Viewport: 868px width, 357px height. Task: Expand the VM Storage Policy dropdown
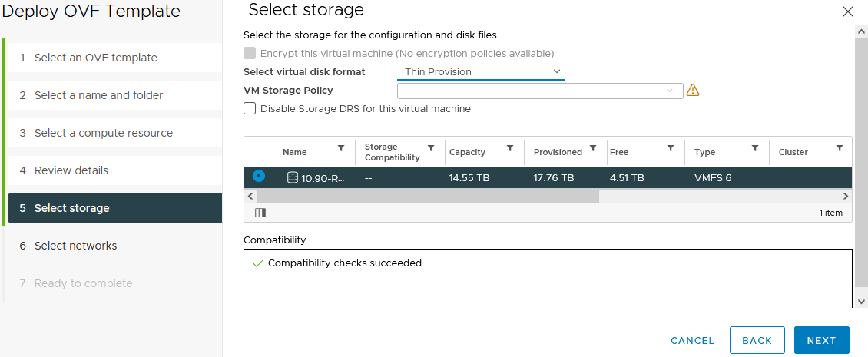[x=539, y=91]
